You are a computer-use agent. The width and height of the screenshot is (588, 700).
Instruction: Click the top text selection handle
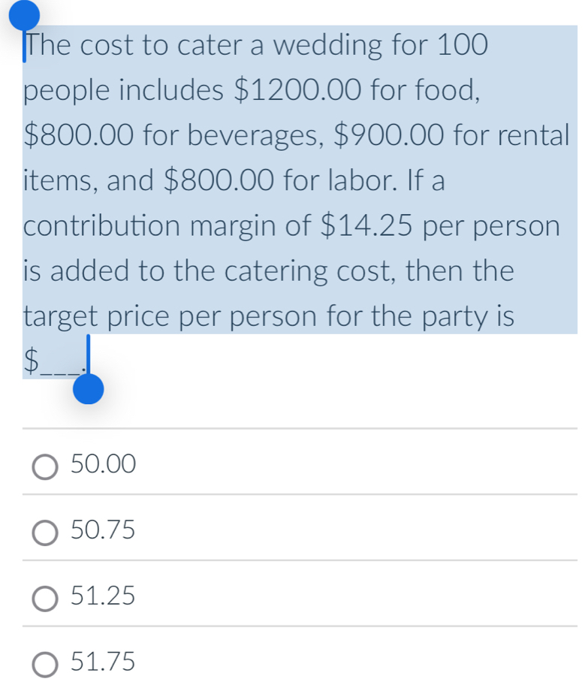pos(23,13)
